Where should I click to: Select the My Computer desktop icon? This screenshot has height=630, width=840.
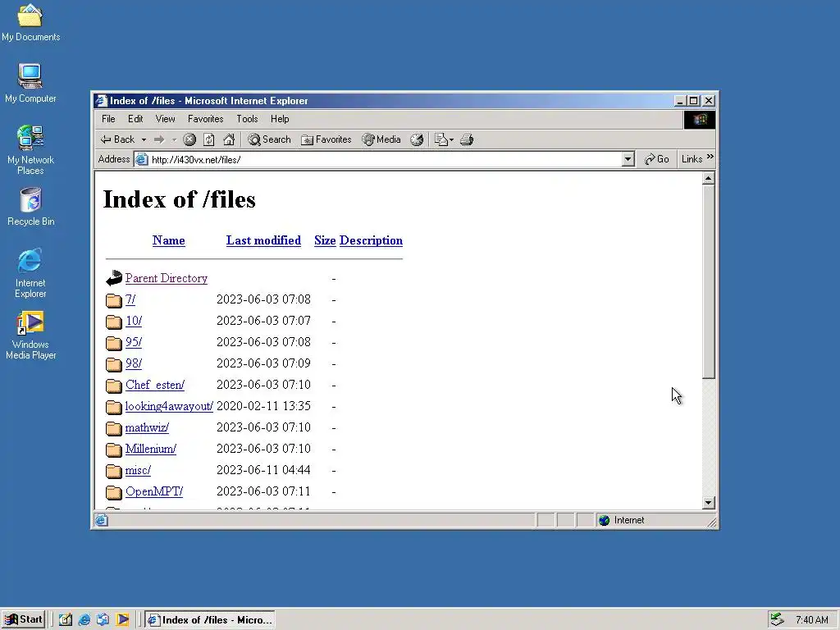coord(30,83)
